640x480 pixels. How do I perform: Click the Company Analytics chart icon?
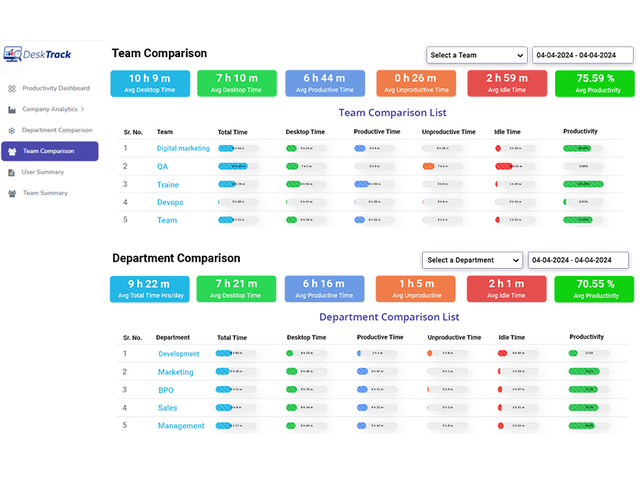[x=11, y=109]
